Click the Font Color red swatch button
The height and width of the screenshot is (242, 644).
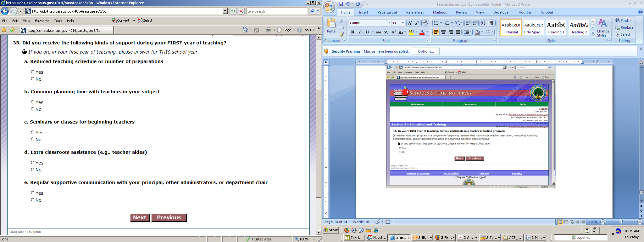[422, 32]
